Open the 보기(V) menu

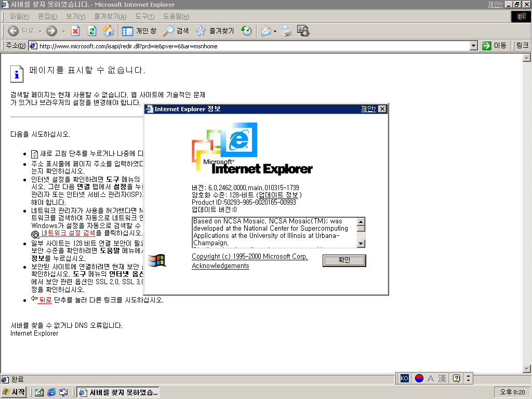pos(75,16)
